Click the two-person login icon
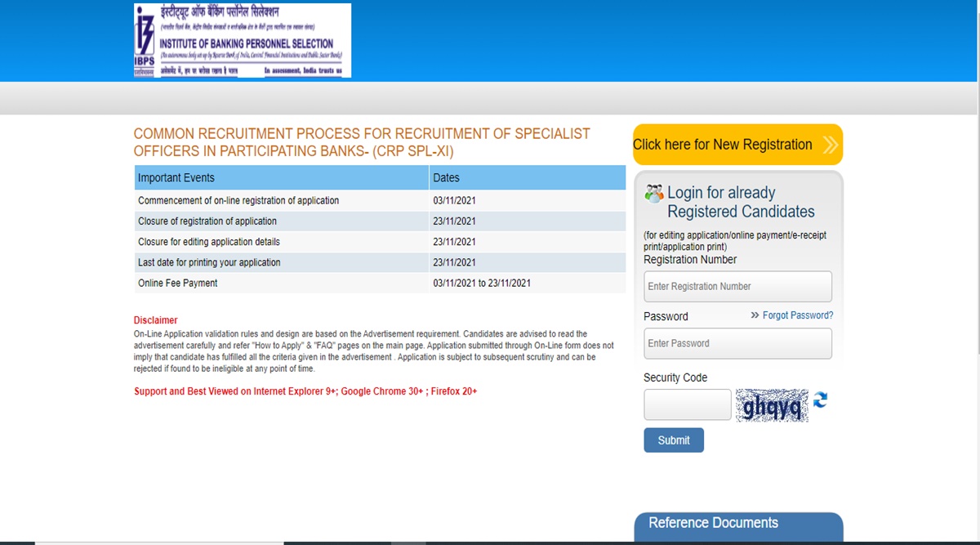The image size is (980, 545). [654, 191]
